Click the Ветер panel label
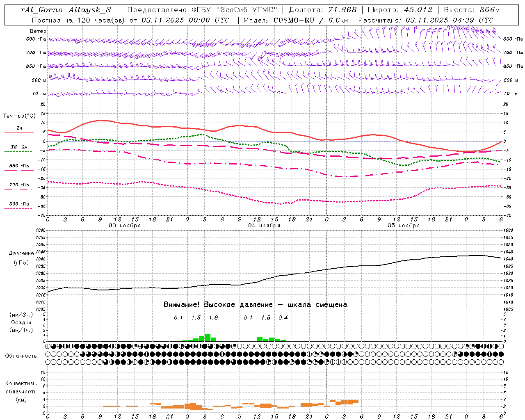 click(38, 31)
